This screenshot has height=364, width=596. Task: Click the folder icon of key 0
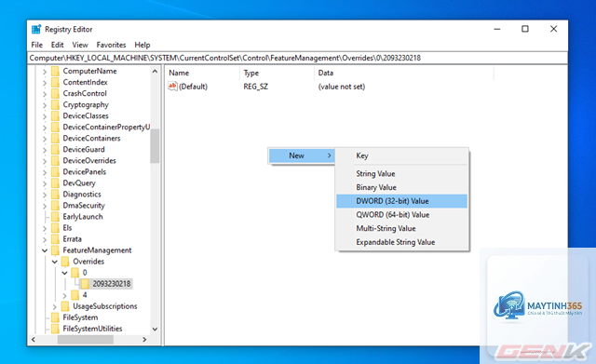click(74, 273)
